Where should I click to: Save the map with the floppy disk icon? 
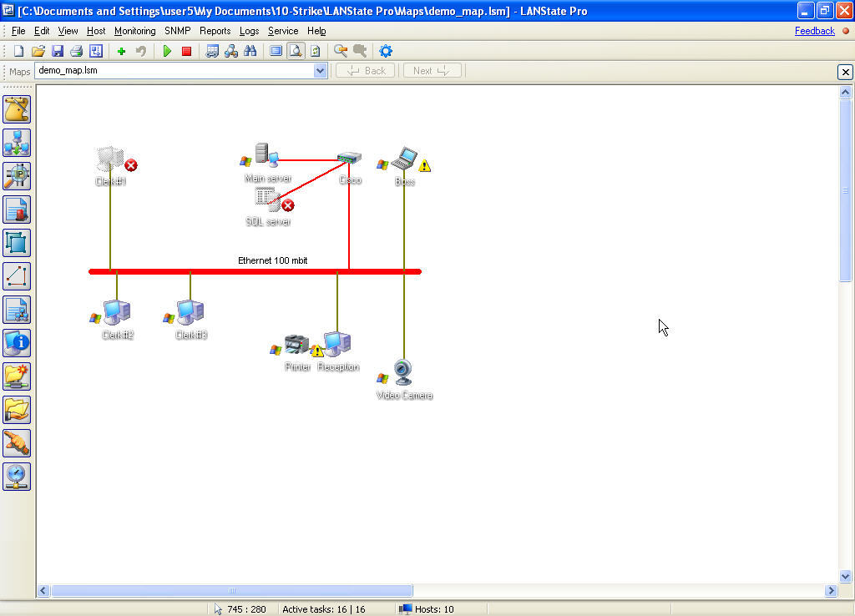point(58,51)
